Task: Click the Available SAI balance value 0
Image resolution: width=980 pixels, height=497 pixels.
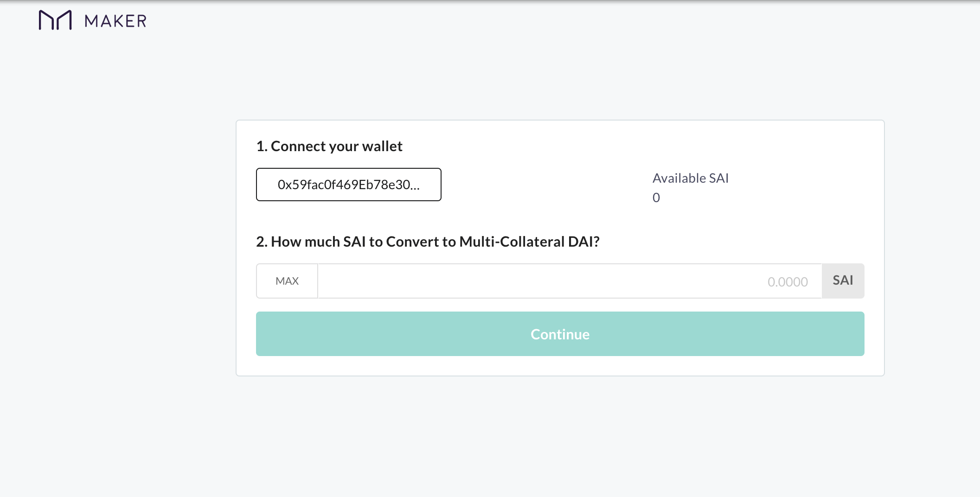Action: [x=656, y=198]
